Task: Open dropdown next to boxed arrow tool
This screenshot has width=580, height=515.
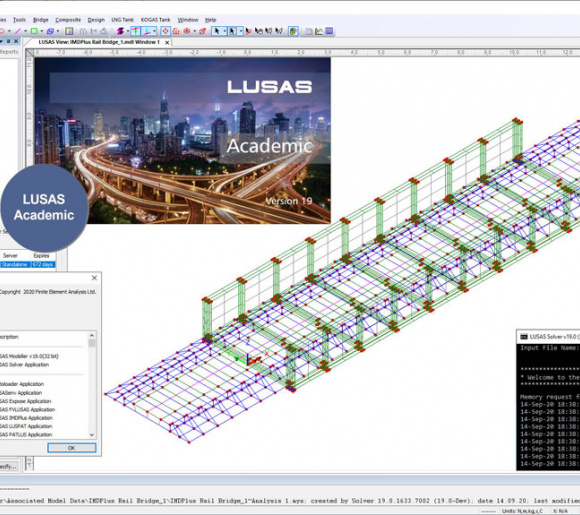Action: [240, 31]
